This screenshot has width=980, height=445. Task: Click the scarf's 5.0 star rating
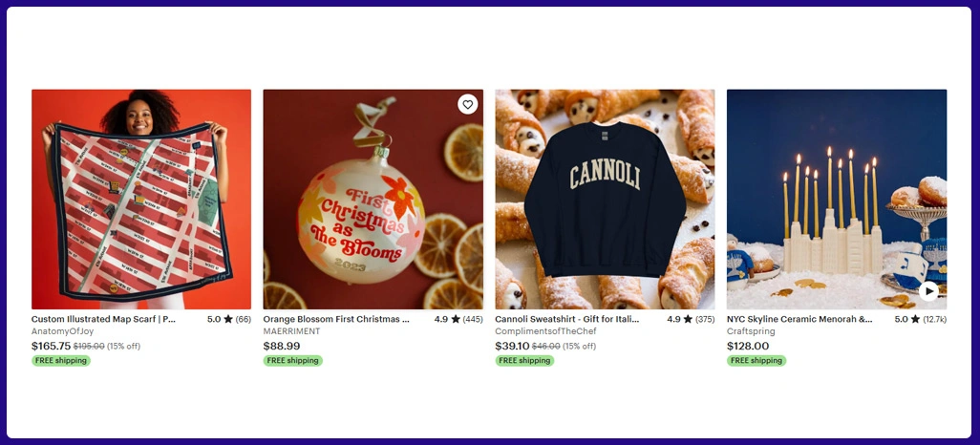(x=228, y=319)
